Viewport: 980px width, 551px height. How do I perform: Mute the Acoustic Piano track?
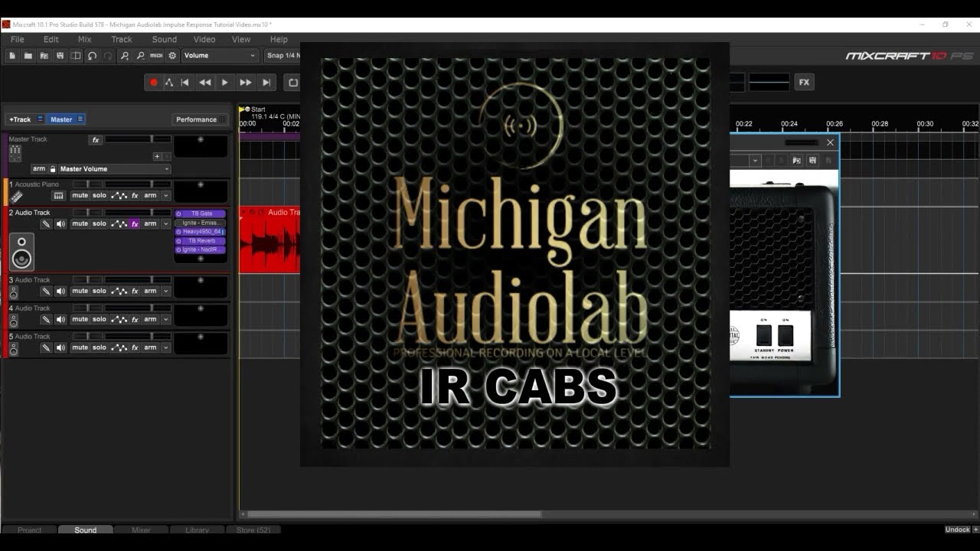point(80,196)
